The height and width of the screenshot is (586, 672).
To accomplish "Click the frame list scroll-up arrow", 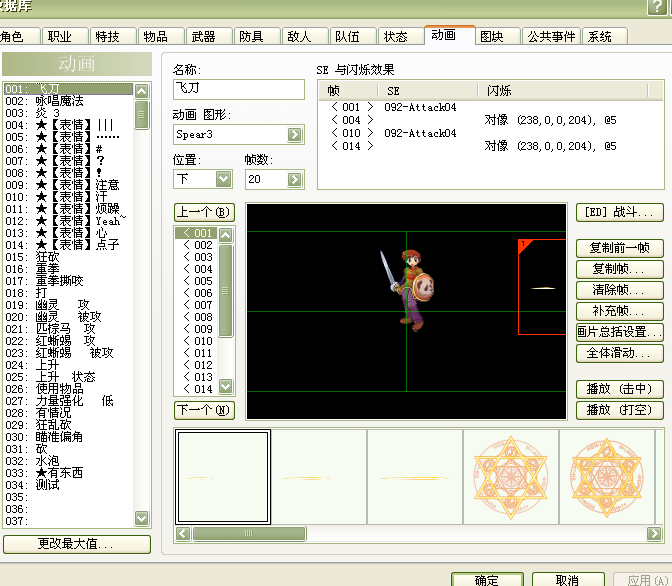I will [226, 234].
